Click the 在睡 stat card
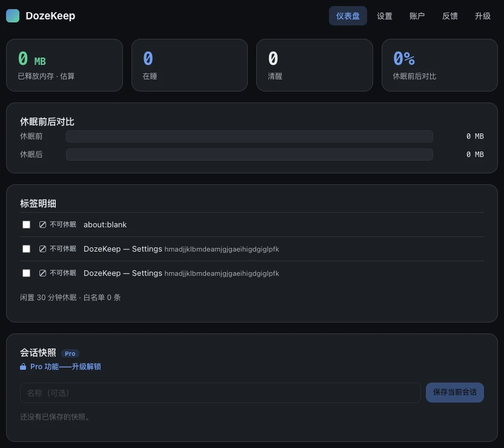Image resolution: width=504 pixels, height=448 pixels. [x=190, y=65]
